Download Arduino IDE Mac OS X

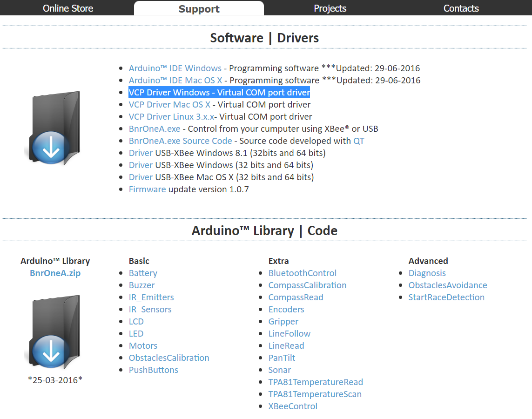pyautogui.click(x=175, y=81)
